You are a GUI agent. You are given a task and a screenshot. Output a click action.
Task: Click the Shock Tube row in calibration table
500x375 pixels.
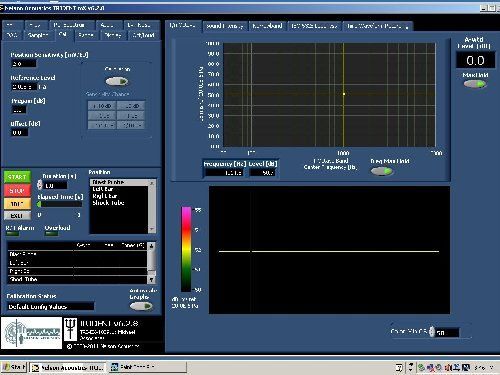point(77,279)
